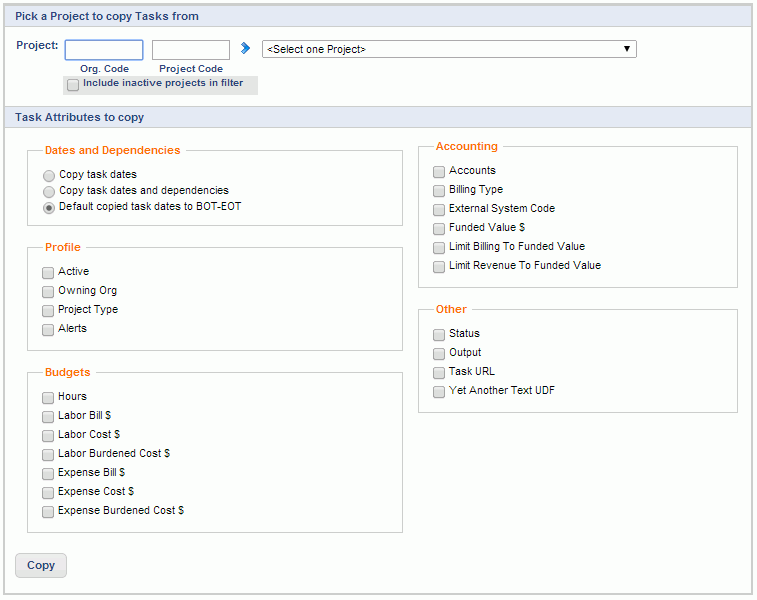Check Limit Revenue To Funded Value
This screenshot has width=757, height=600.
pyautogui.click(x=439, y=266)
